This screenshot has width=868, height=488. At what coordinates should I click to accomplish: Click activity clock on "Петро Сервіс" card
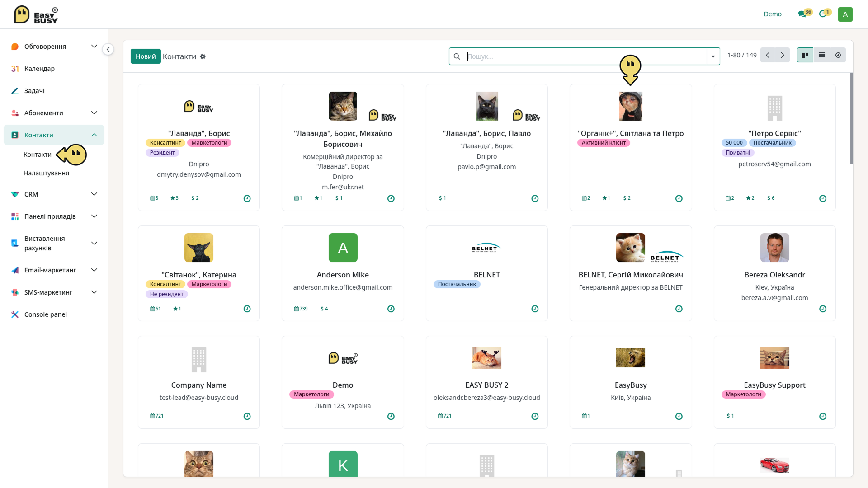click(x=823, y=198)
